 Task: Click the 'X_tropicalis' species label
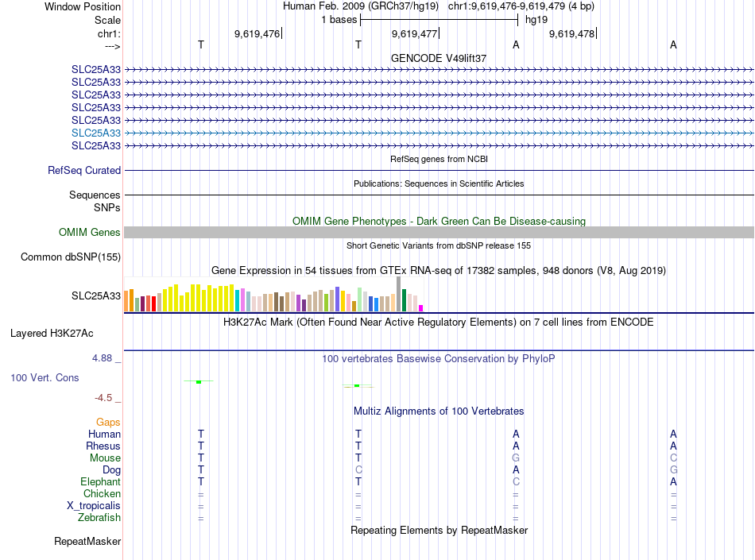coord(94,506)
